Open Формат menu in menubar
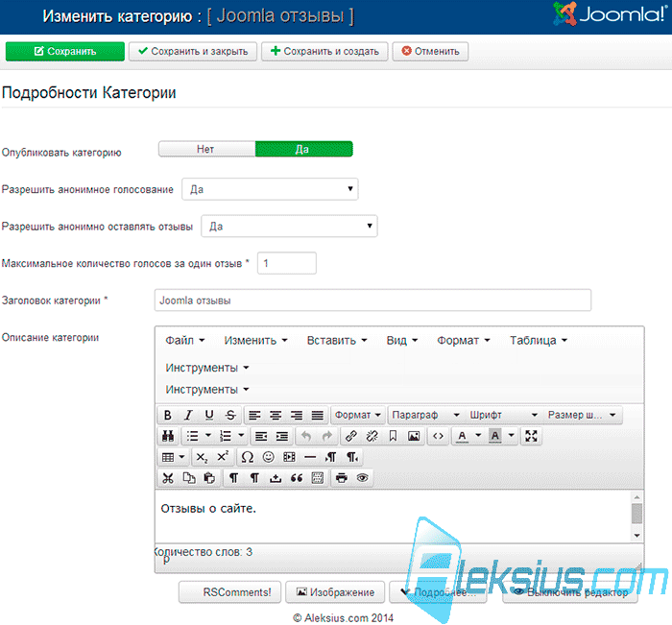Viewport: 672px width, 625px height. point(464,341)
